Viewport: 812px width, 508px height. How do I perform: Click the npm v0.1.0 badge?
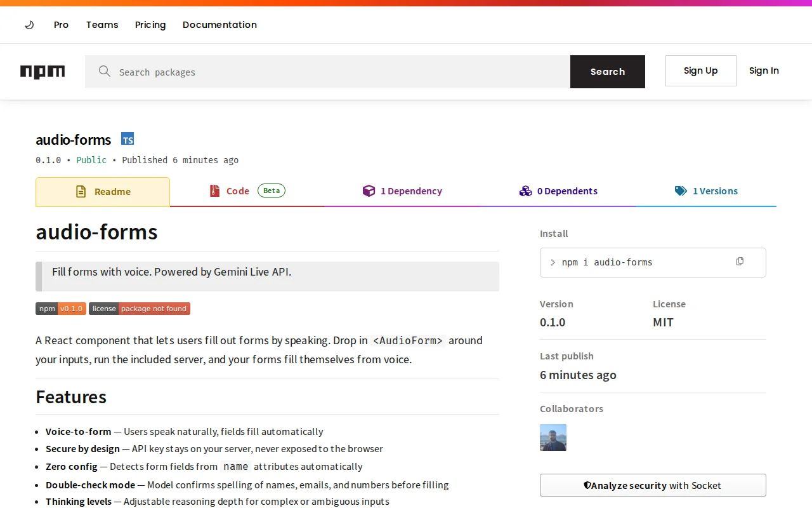coord(61,309)
